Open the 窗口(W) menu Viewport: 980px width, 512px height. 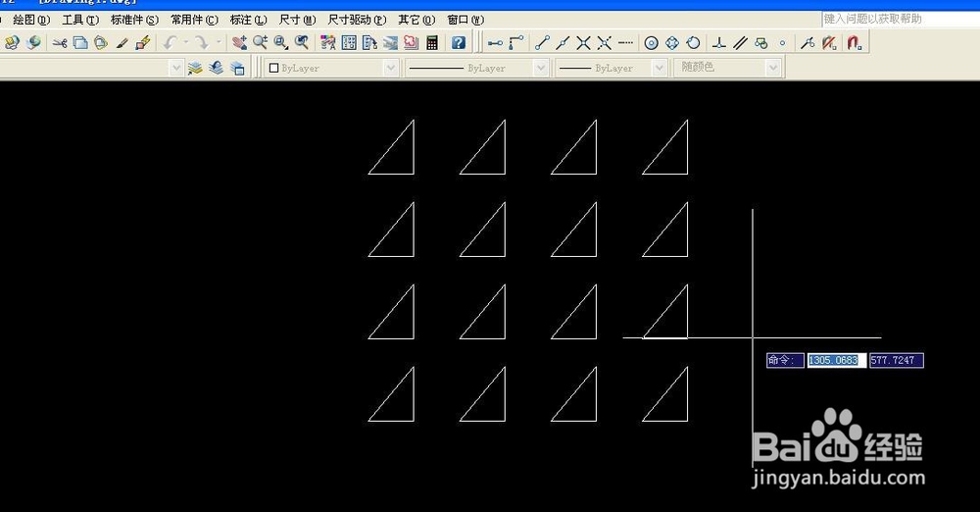(465, 20)
